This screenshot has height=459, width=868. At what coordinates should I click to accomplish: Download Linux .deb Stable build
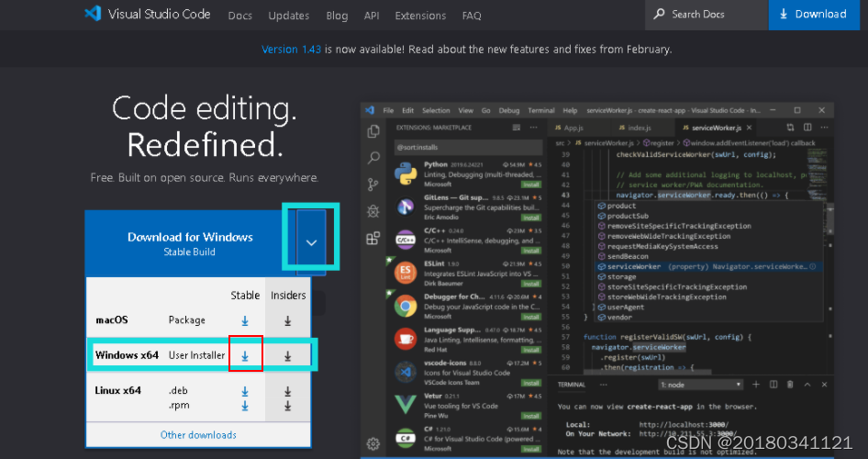[245, 391]
